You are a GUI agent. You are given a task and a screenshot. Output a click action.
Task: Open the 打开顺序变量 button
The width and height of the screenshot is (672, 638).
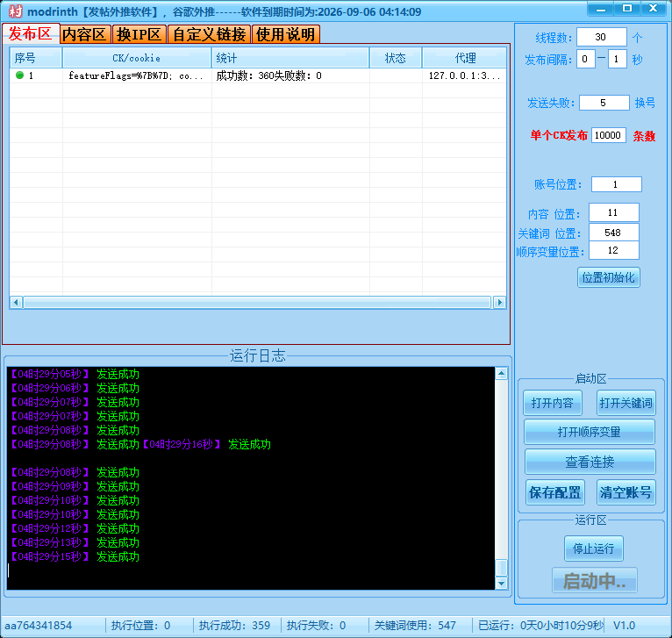(x=590, y=432)
